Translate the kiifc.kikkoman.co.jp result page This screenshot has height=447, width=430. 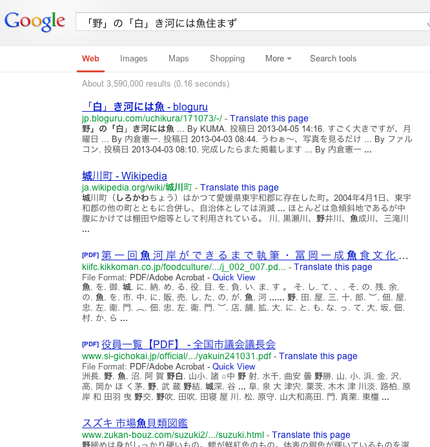[x=333, y=267]
